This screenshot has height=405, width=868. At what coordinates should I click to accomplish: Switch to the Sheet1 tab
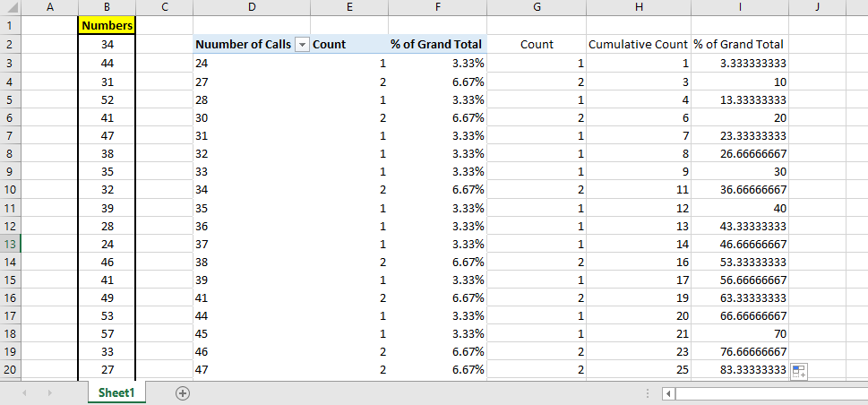tap(116, 393)
